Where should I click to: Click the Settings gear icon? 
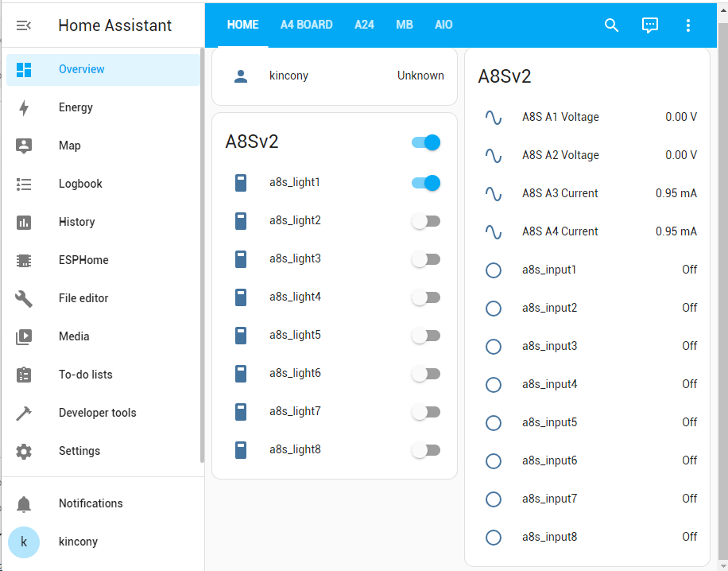pyautogui.click(x=24, y=451)
